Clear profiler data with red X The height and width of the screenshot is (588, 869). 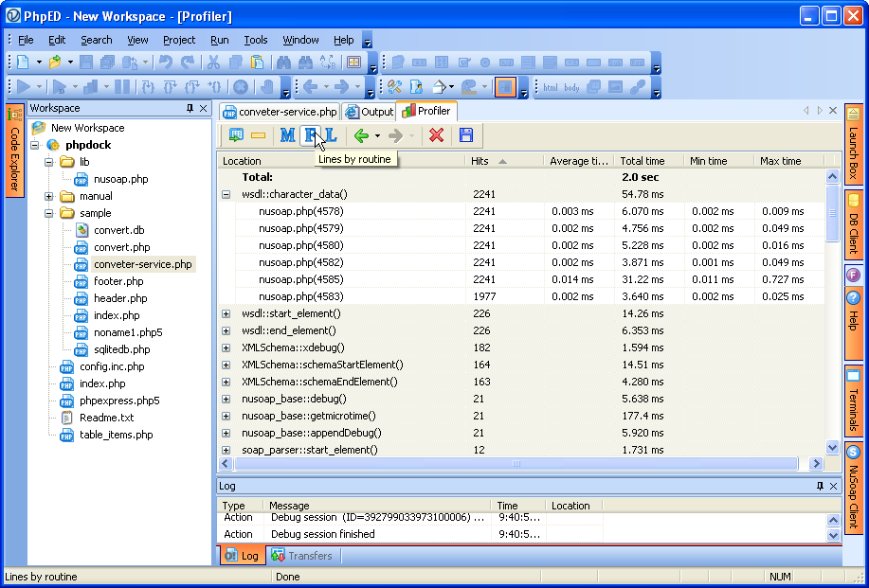(x=437, y=135)
